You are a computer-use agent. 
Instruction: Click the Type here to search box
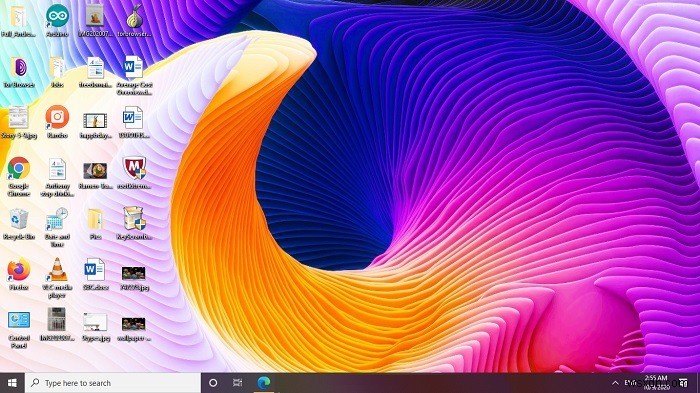point(112,383)
